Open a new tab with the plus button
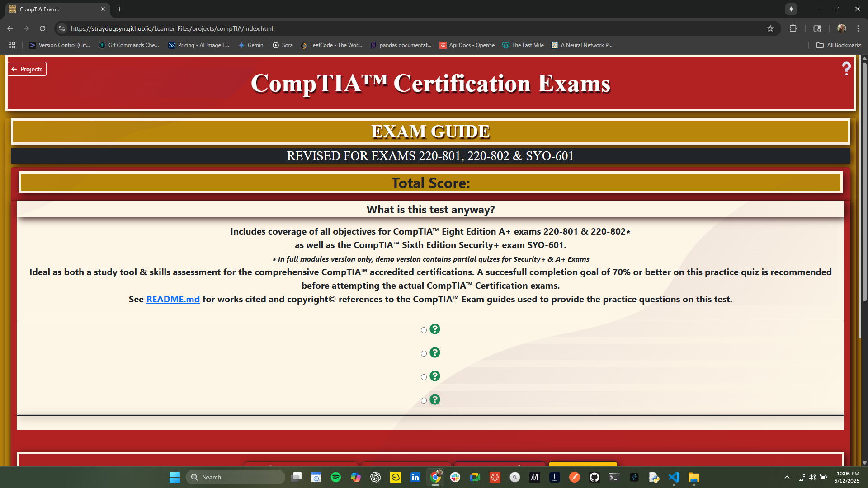The image size is (868, 488). (x=119, y=9)
